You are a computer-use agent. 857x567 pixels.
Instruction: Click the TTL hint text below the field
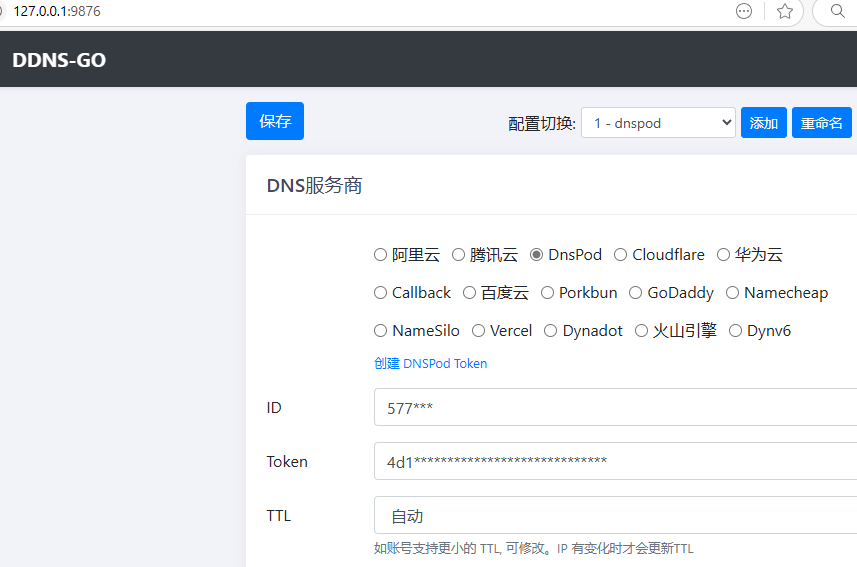tap(533, 548)
